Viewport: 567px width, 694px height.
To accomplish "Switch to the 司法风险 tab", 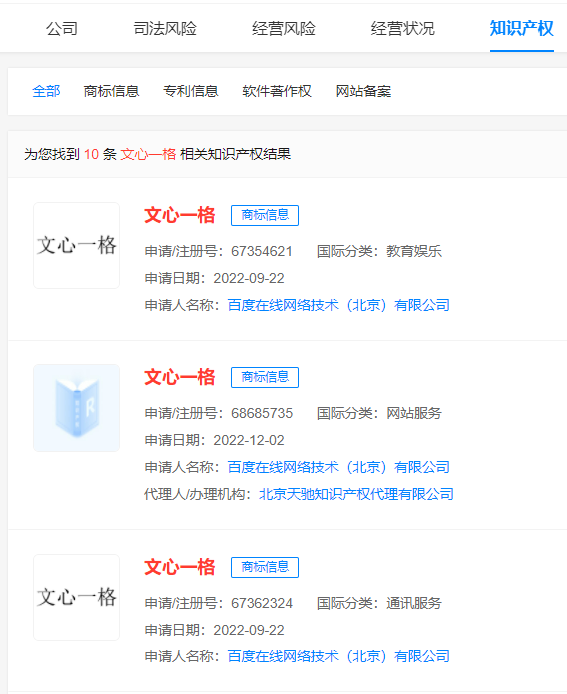I will pos(165,29).
